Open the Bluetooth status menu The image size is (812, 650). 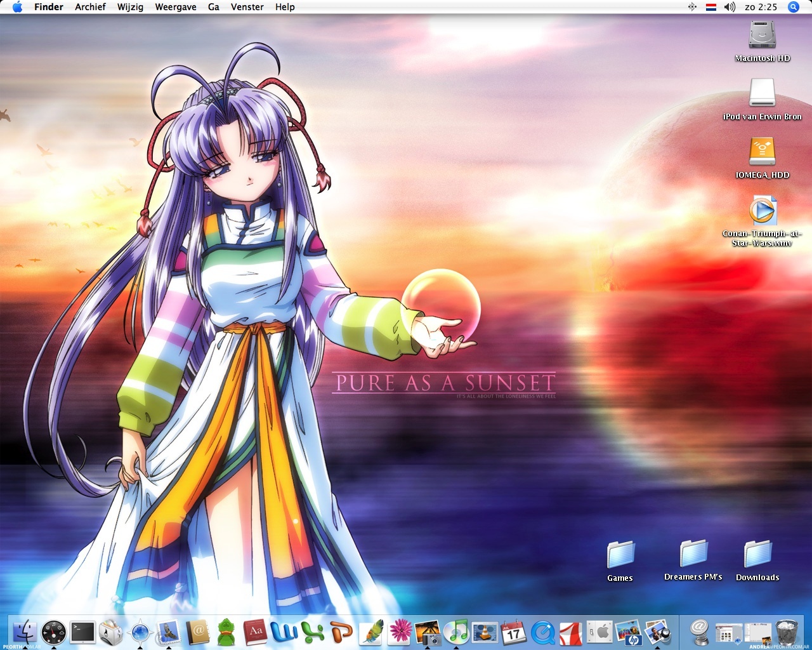coord(692,7)
